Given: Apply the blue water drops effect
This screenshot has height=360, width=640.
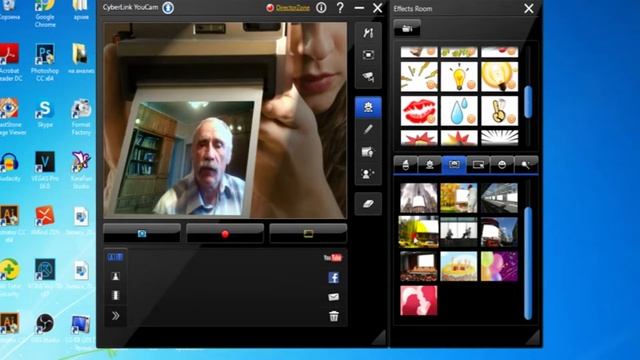Looking at the screenshot, I should [459, 111].
